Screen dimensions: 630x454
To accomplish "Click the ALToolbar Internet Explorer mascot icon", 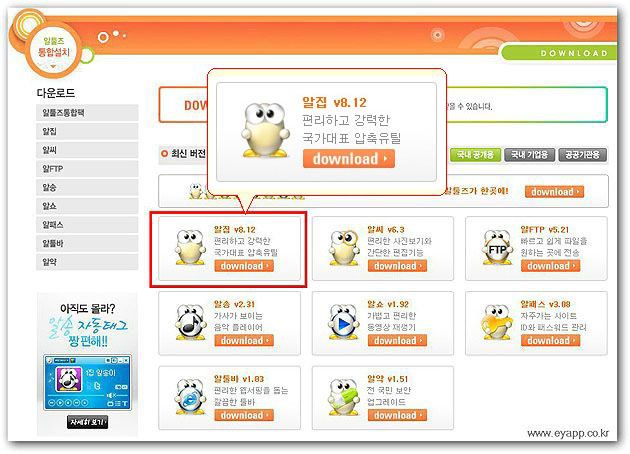I will [x=190, y=397].
